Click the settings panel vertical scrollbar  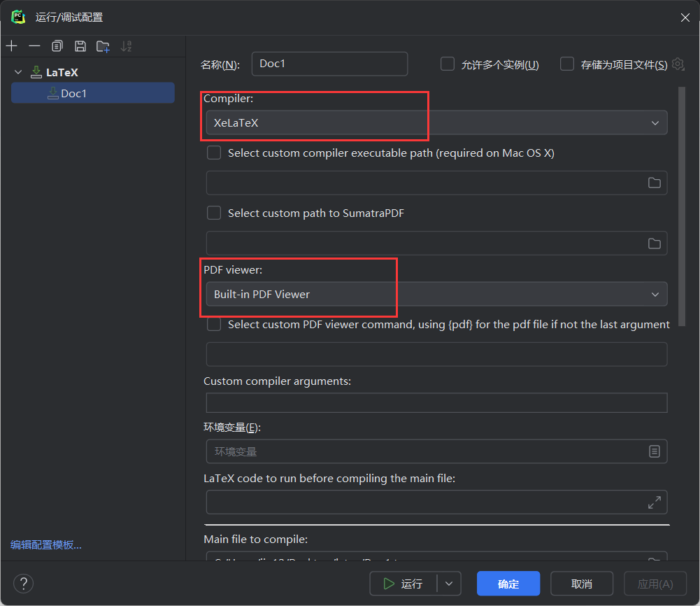pyautogui.click(x=682, y=206)
